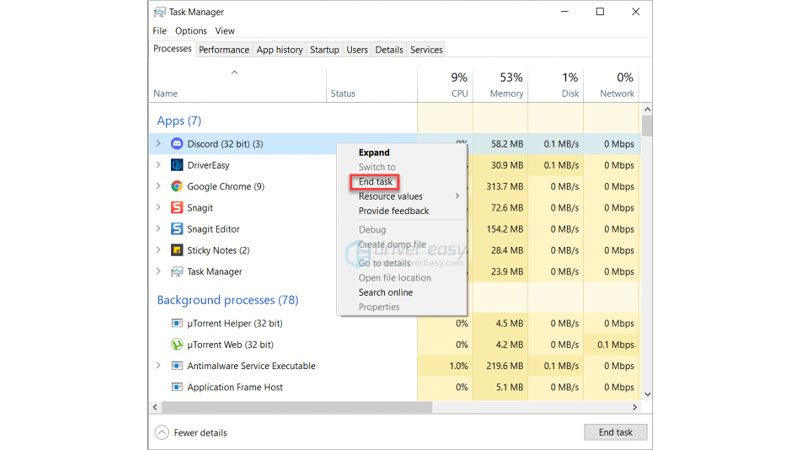Open the File menu
This screenshot has width=800, height=450.
(x=159, y=31)
